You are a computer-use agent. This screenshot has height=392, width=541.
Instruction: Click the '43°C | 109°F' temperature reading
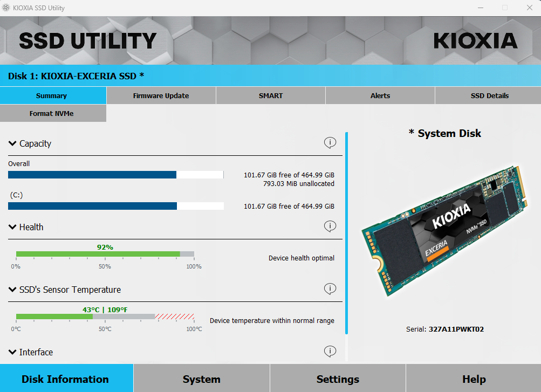tap(105, 310)
